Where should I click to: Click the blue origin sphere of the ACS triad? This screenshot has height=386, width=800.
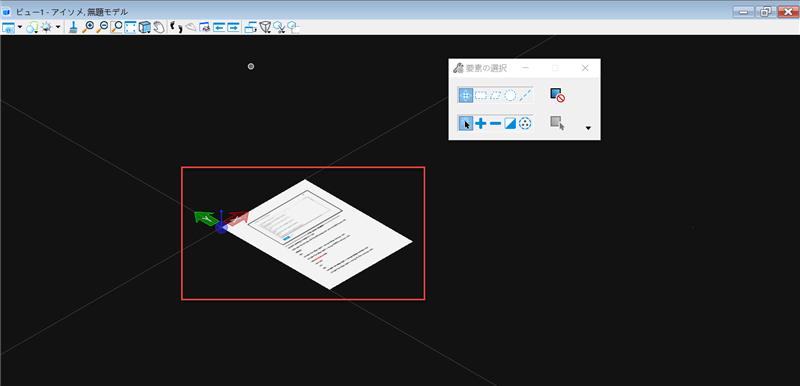pyautogui.click(x=221, y=227)
